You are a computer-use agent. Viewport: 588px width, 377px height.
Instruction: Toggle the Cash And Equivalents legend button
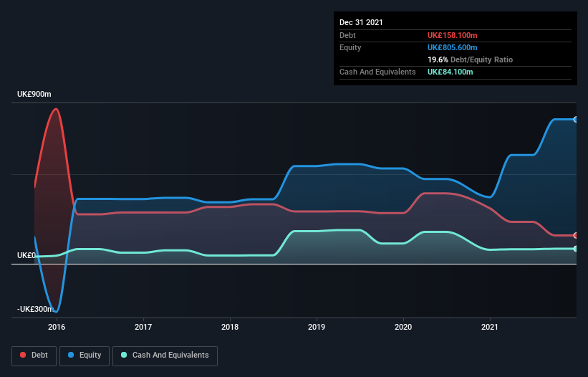point(165,355)
